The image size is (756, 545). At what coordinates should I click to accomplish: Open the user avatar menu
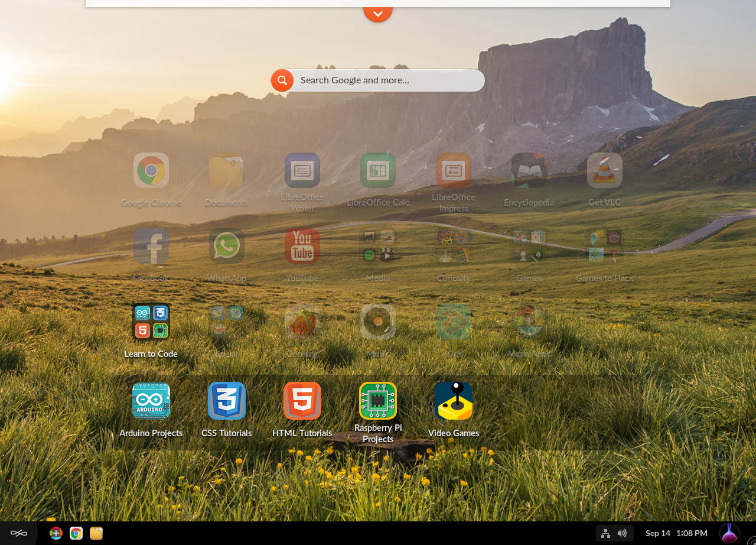pyautogui.click(x=729, y=533)
